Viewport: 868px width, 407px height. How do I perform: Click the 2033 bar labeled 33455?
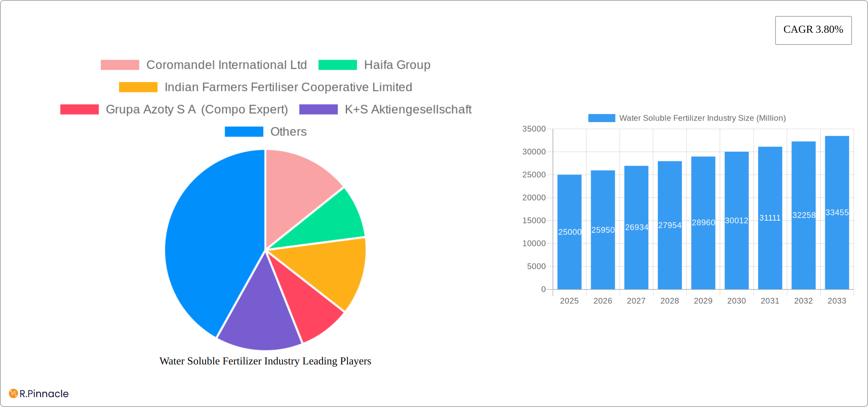point(837,213)
